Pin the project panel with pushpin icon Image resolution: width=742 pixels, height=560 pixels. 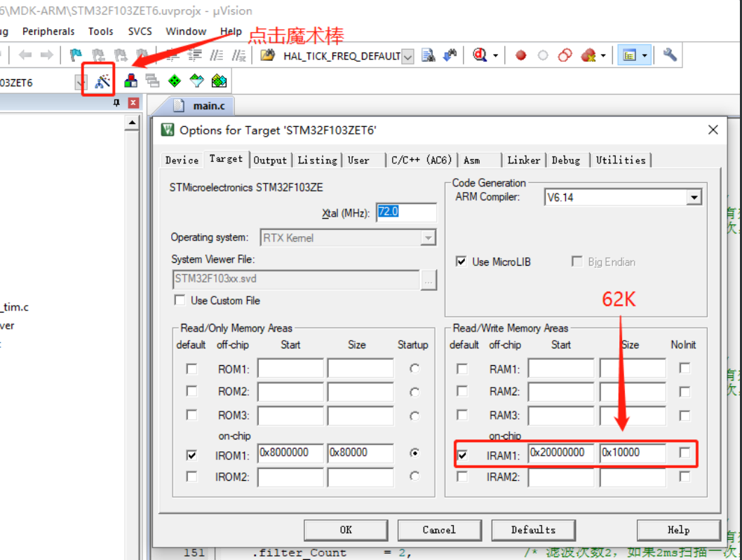pos(116,102)
